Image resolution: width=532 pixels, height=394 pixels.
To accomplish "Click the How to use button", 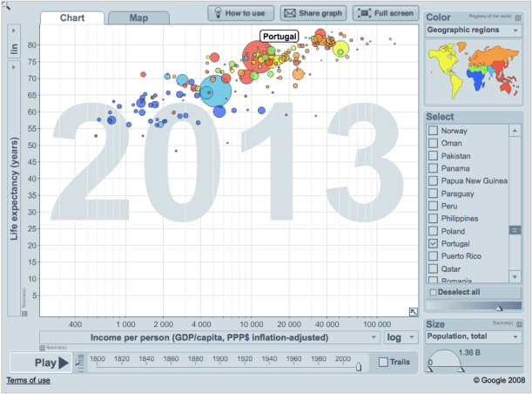I will coord(241,13).
